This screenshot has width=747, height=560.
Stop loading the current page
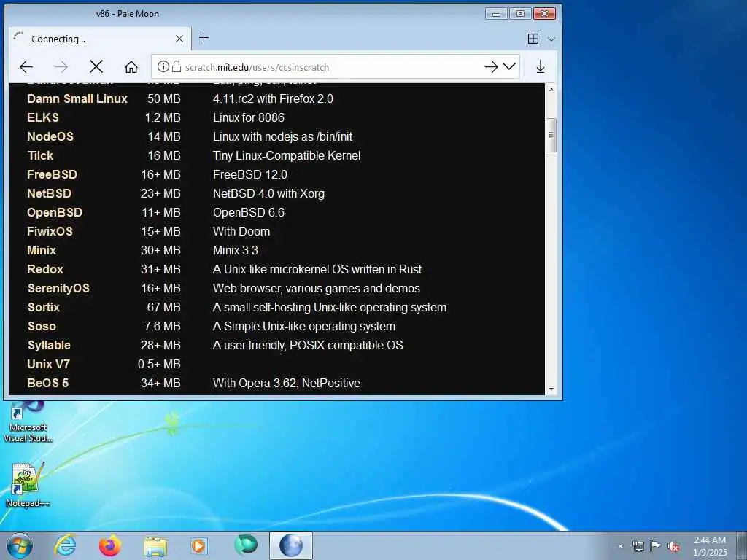96,67
